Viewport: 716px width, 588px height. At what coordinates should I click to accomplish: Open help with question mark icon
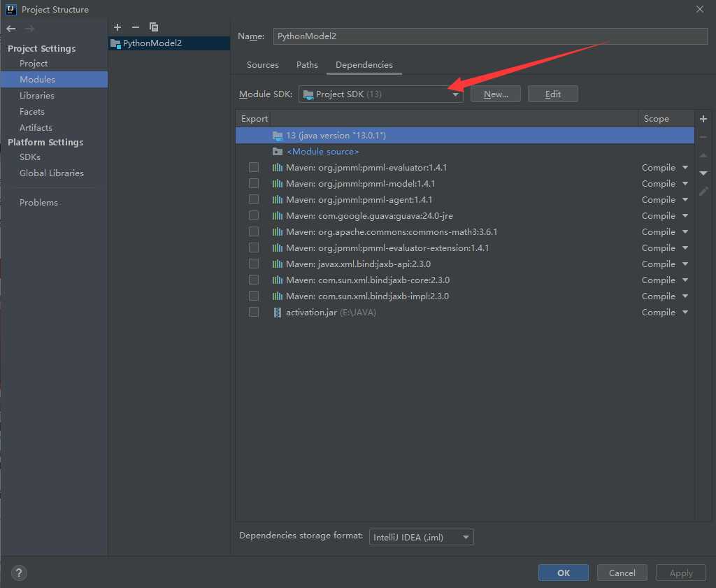tap(19, 573)
